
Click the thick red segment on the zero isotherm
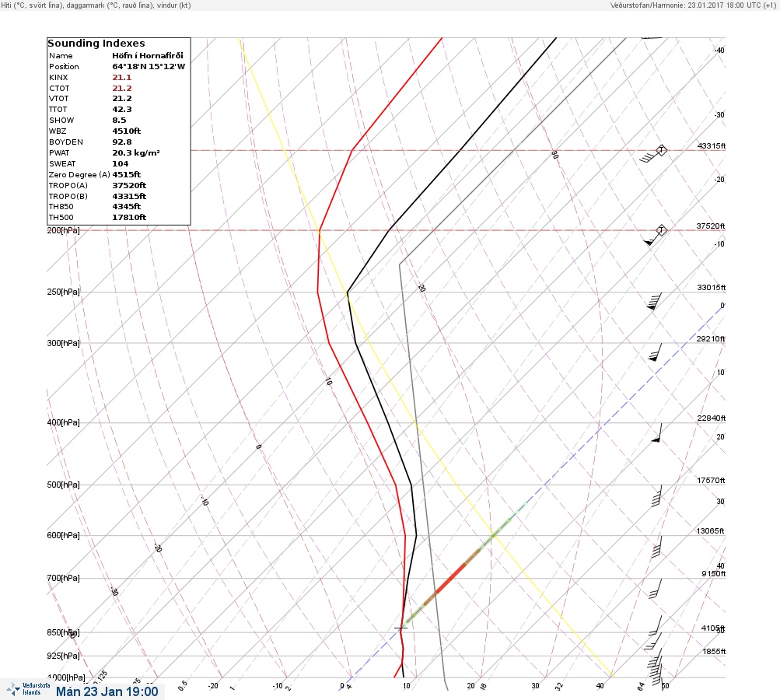[449, 578]
